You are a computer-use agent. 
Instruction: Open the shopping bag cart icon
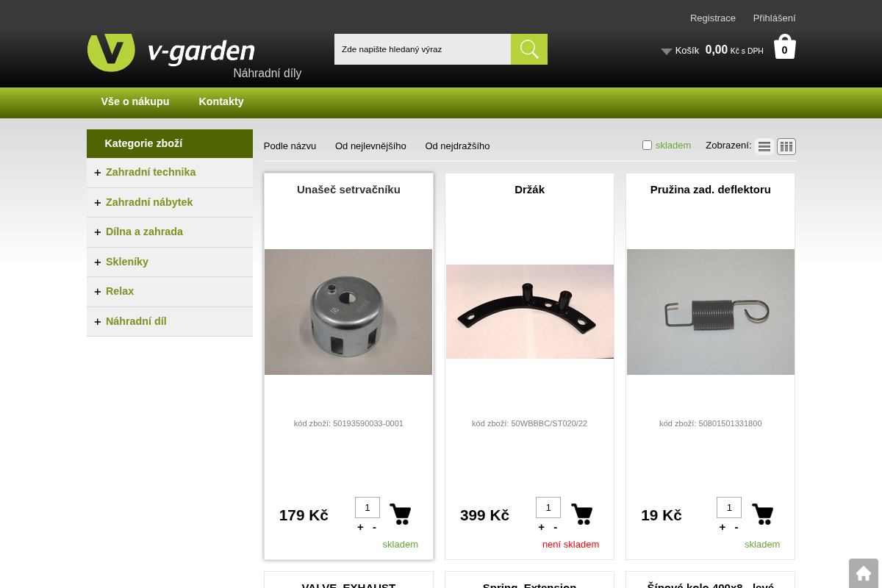pyautogui.click(x=784, y=47)
